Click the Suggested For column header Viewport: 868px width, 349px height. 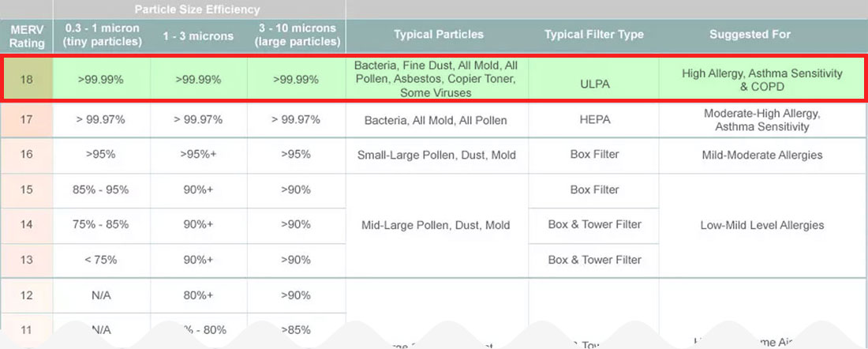tap(750, 34)
